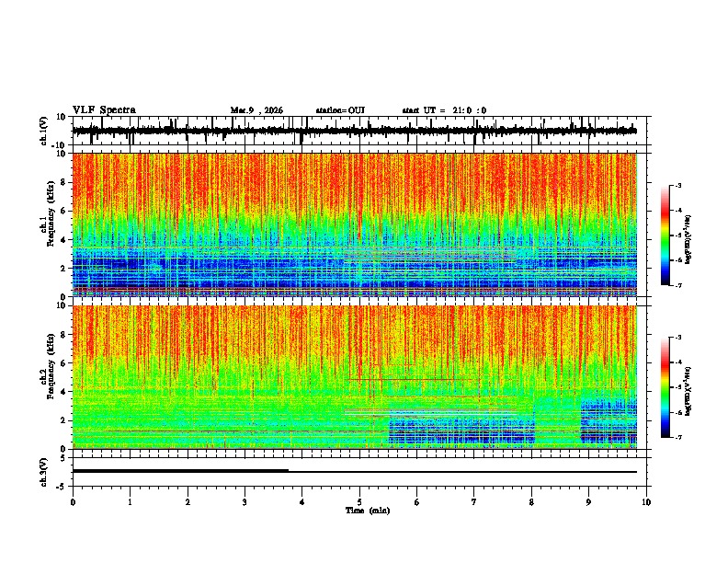Click the "-7" label on ch.2 colorbar
Viewport: 728px width, 563px height.
pyautogui.click(x=678, y=438)
